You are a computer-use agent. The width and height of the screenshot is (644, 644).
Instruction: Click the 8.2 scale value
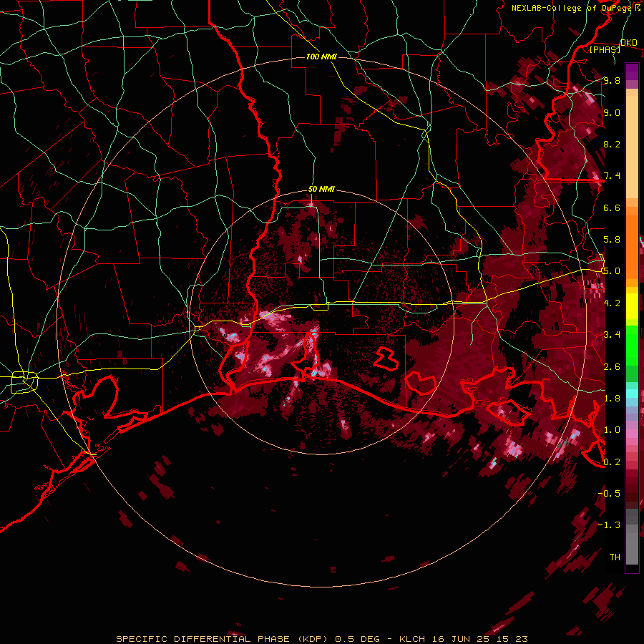tap(612, 144)
